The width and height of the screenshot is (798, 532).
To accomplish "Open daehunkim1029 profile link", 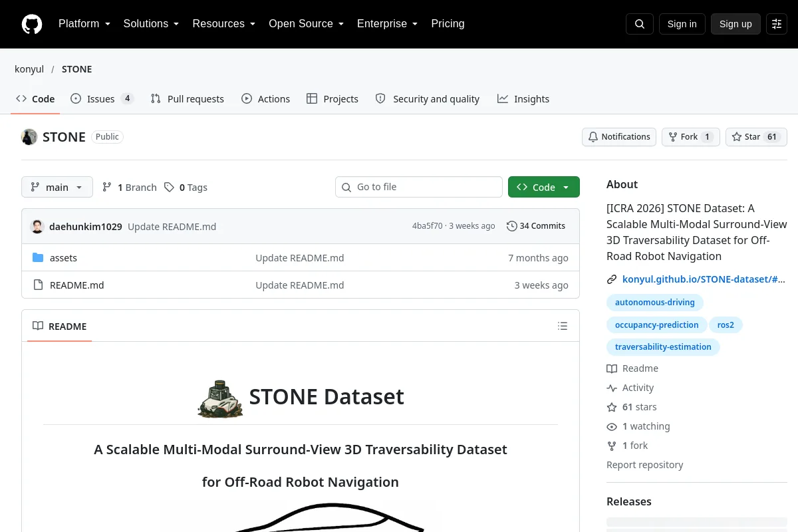I will [x=86, y=226].
